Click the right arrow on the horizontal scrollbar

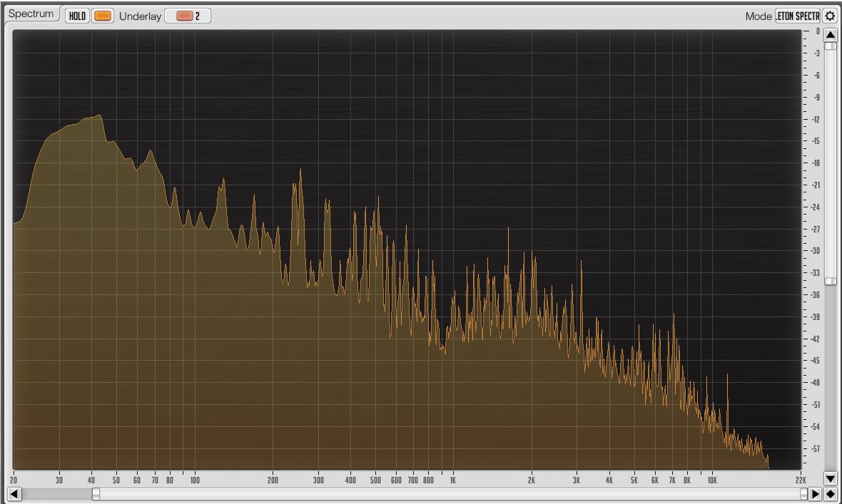816,493
